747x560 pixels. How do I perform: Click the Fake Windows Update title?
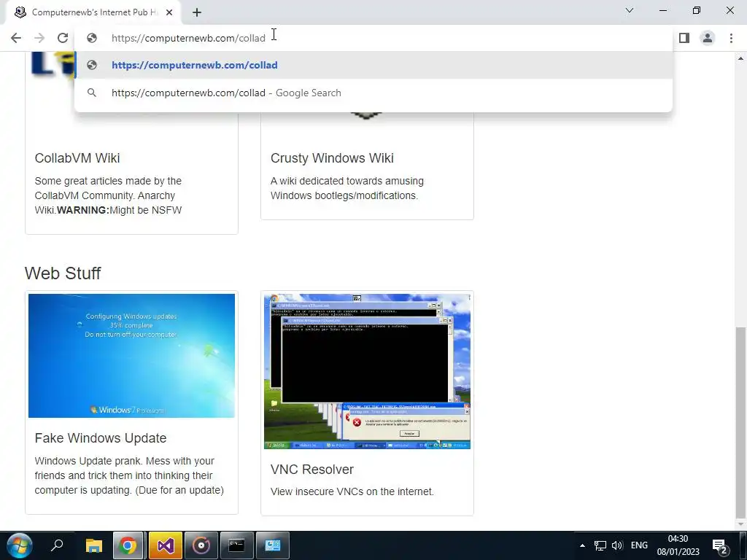[x=101, y=438]
